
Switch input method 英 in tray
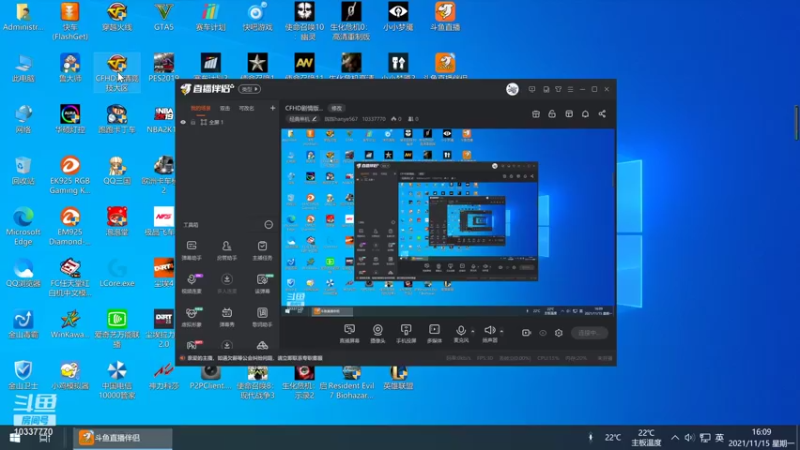click(719, 438)
